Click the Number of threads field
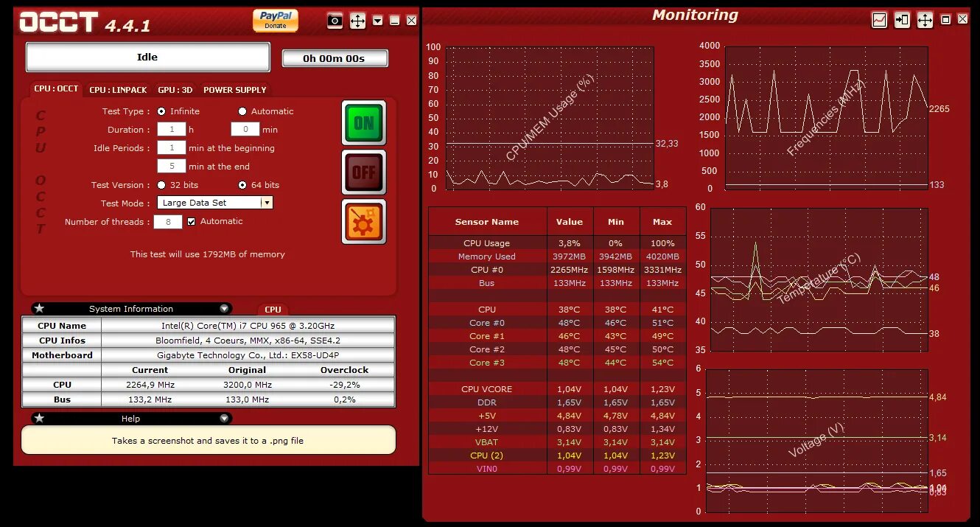Screen dimensions: 980x527 point(168,221)
